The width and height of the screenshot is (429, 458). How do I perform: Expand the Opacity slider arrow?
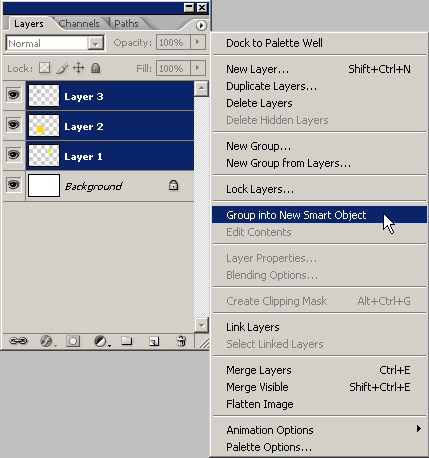198,42
